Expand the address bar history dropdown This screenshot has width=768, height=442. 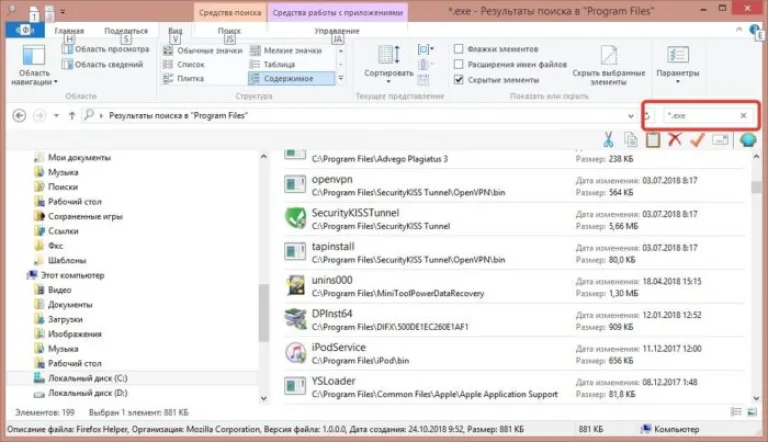[630, 116]
